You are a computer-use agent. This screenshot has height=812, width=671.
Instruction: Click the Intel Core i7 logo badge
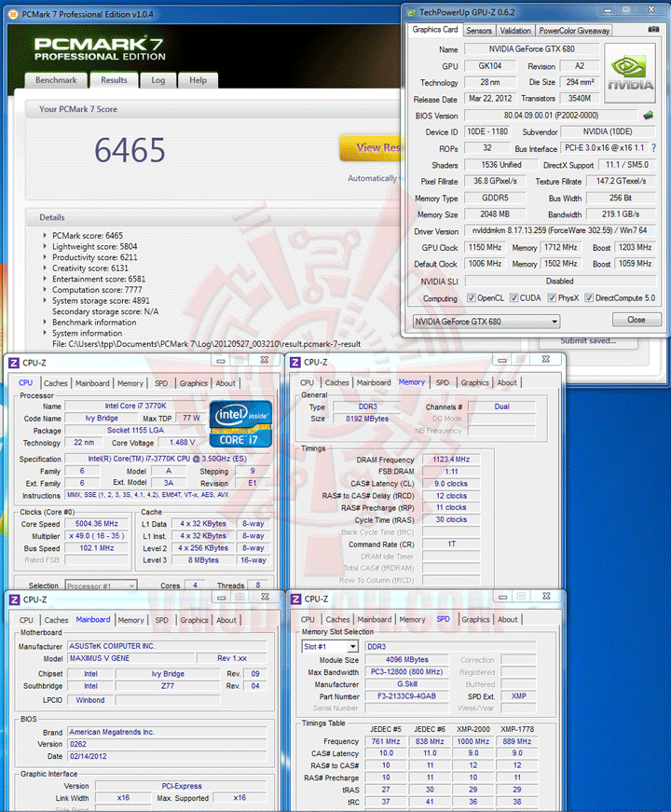coord(240,424)
